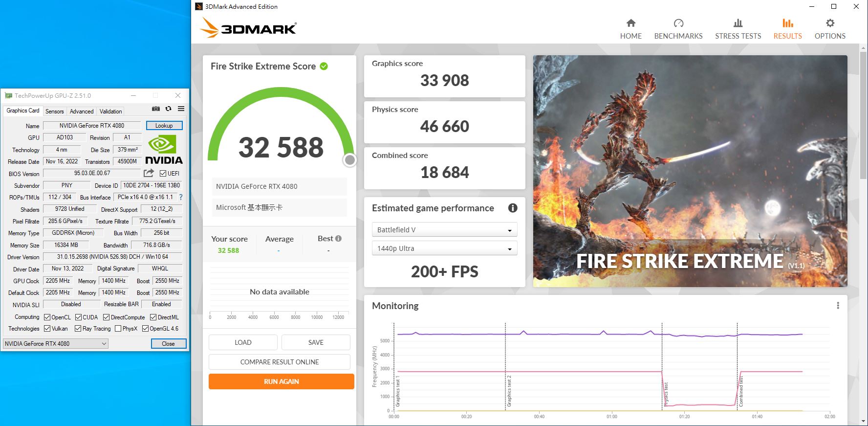Click the Stress Tests chart icon
The width and height of the screenshot is (868, 426).
tap(738, 23)
